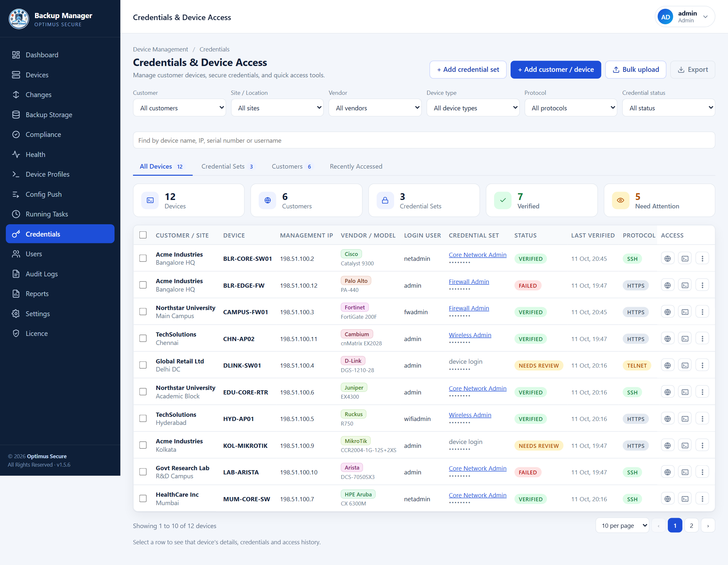Click the Bulk upload button
This screenshot has width=728, height=565.
point(636,70)
